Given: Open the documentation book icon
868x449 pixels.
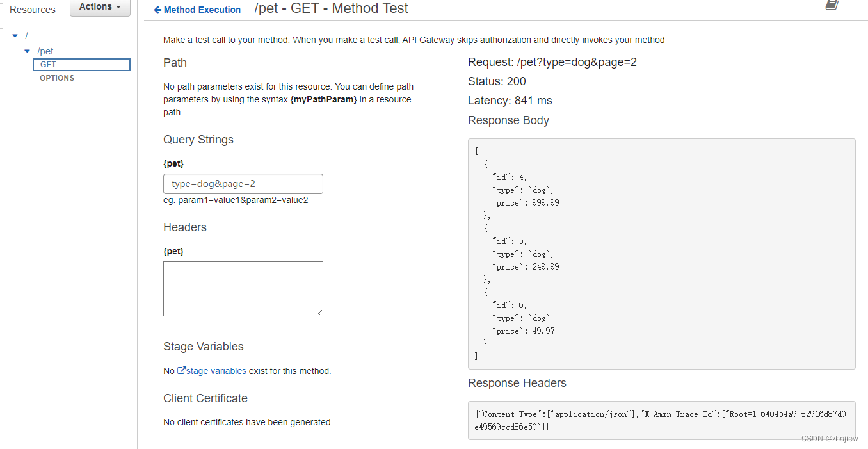Looking at the screenshot, I should point(832,4).
